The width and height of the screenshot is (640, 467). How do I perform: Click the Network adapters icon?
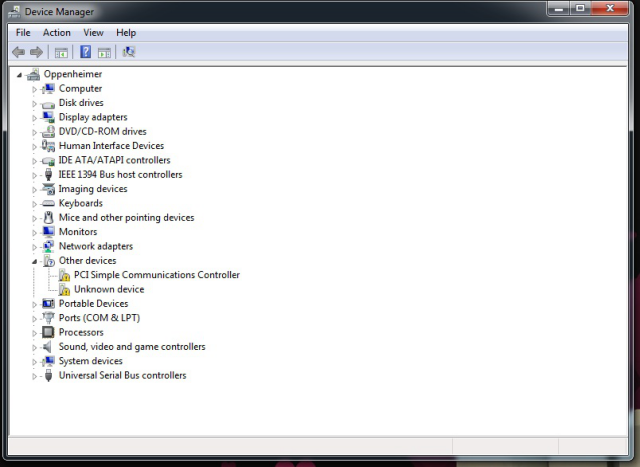[48, 246]
